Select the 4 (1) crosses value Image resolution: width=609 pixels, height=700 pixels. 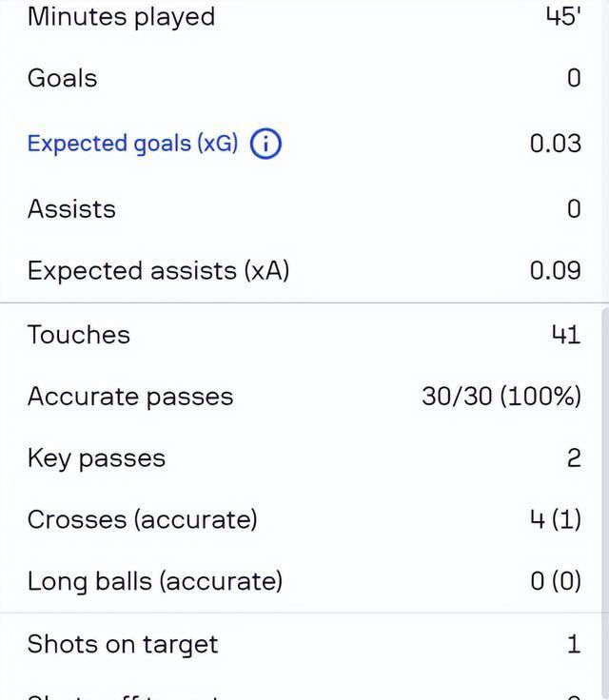click(x=555, y=520)
